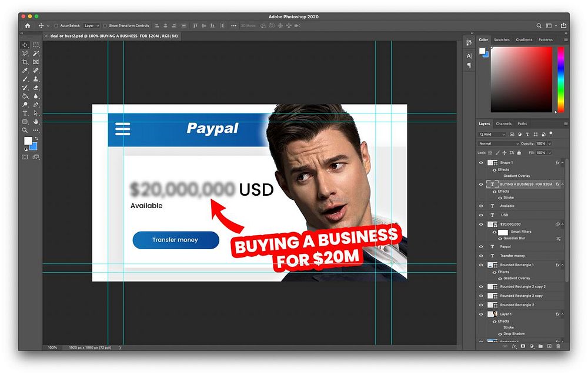Select the Dodge tool
Image resolution: width=588 pixels, height=375 pixels.
[x=25, y=105]
